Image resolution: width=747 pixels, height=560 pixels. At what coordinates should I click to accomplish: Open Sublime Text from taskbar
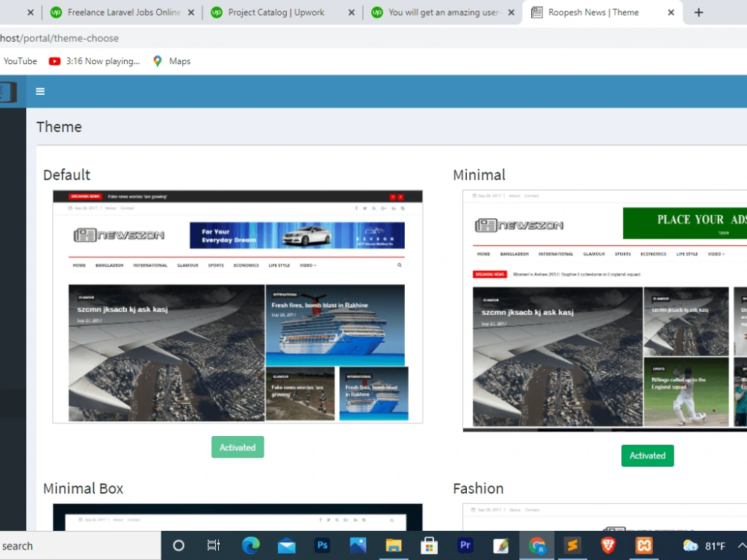572,546
